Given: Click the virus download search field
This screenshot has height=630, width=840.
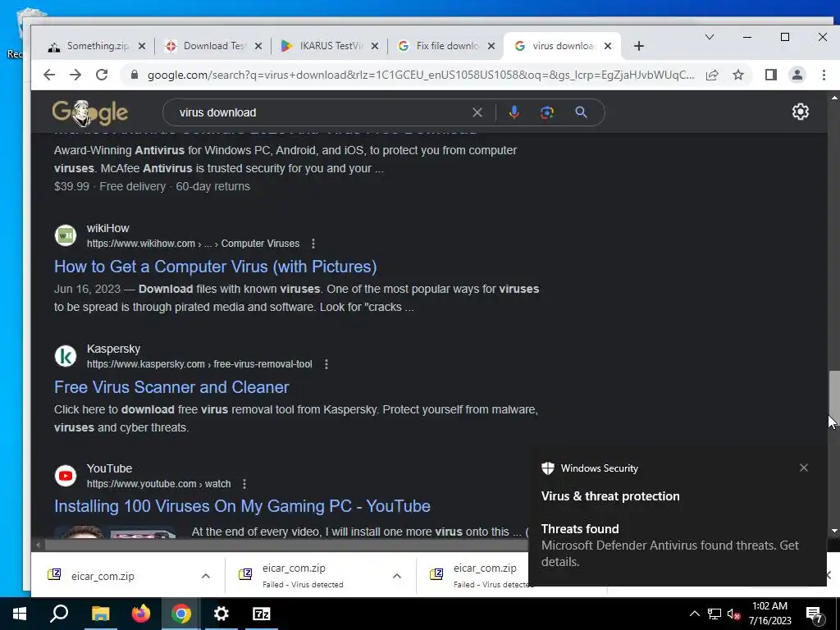Looking at the screenshot, I should click(322, 112).
